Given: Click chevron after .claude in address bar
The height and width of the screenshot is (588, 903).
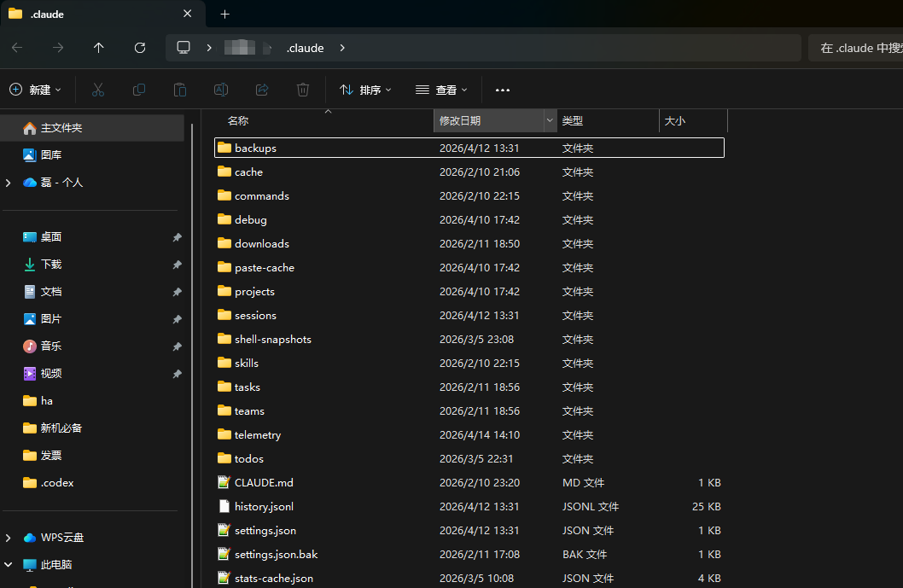Looking at the screenshot, I should [x=342, y=48].
